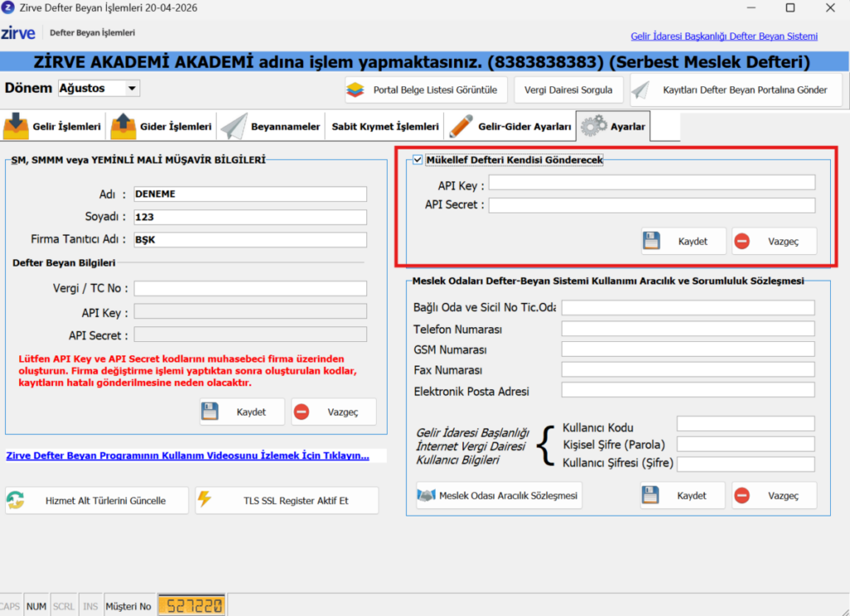Open Sabit Kıymet İşlemleri tab

pyautogui.click(x=385, y=126)
